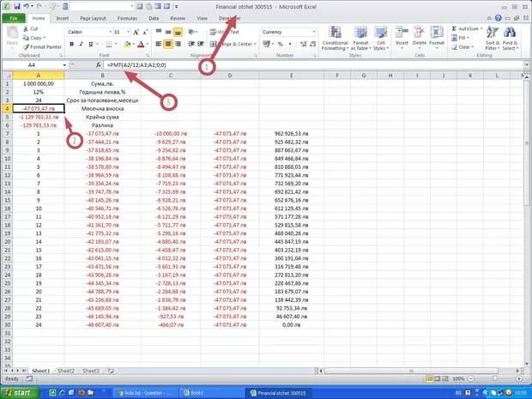The height and width of the screenshot is (399, 532).
Task: Toggle Bold formatting
Action: pyautogui.click(x=70, y=43)
